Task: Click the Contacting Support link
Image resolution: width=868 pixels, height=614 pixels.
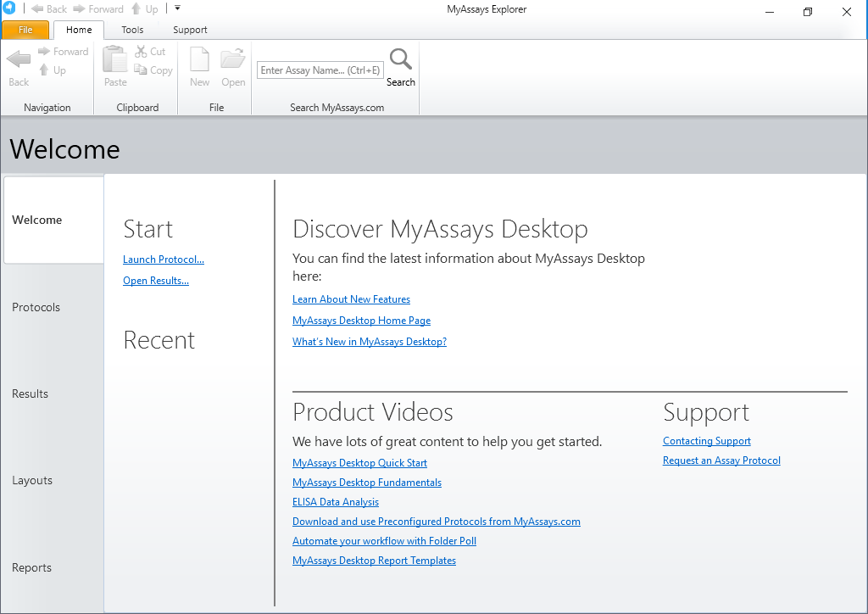Action: point(707,441)
